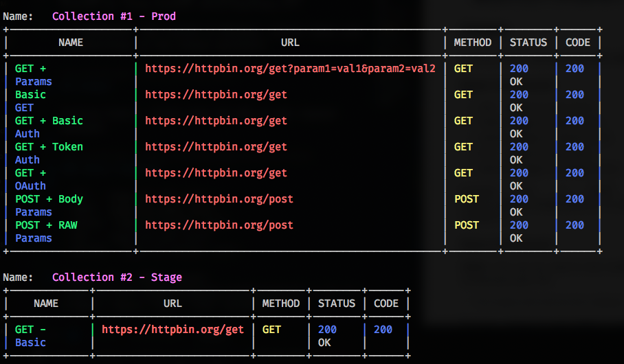The height and width of the screenshot is (364, 624).
Task: Open the URL in GET + OAuth row
Action: coord(216,173)
